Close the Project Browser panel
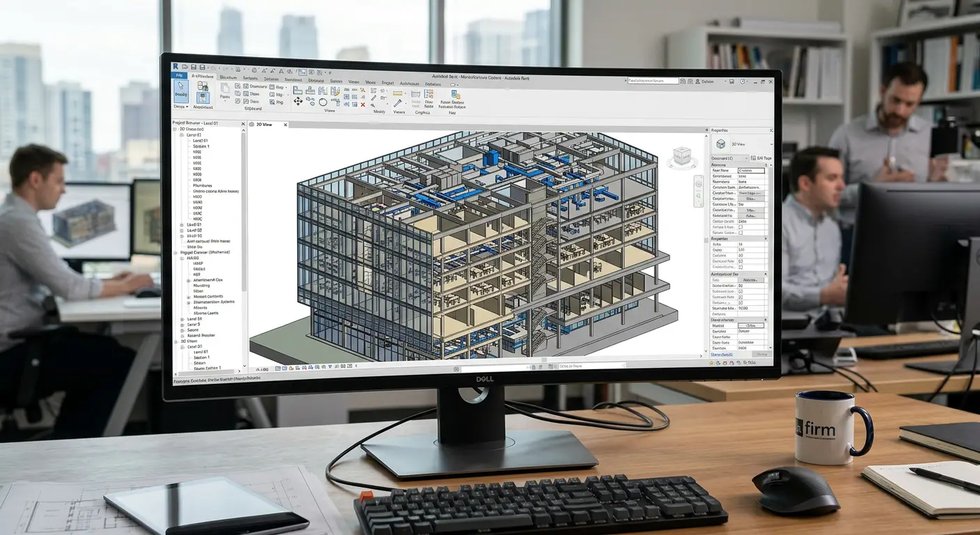980x535 pixels. click(243, 124)
